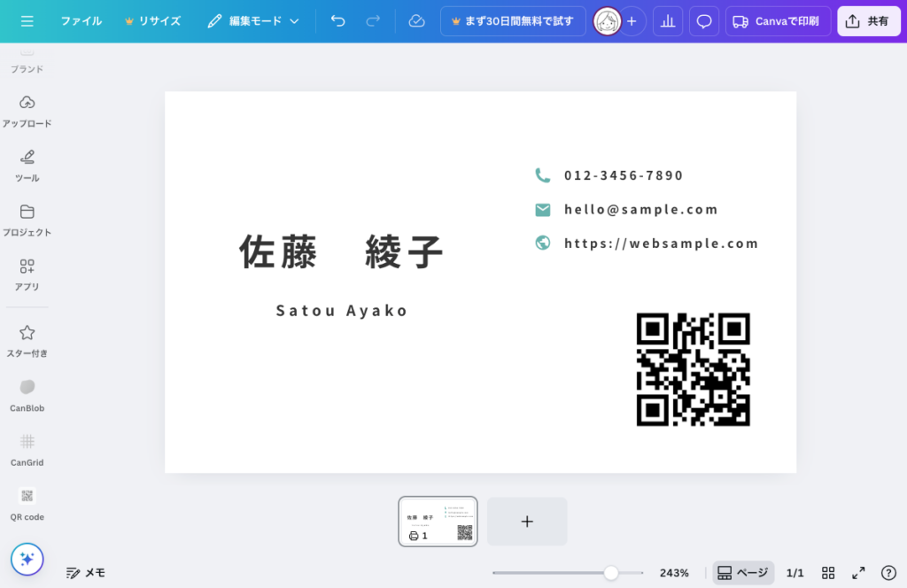The image size is (907, 588).
Task: Open the ツール panel
Action: click(x=27, y=166)
